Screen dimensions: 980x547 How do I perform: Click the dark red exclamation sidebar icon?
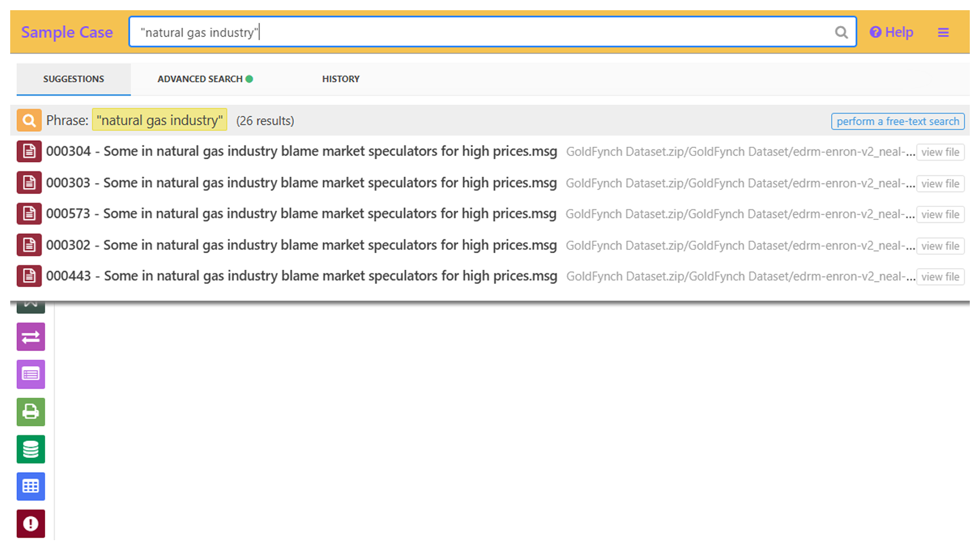(x=31, y=523)
